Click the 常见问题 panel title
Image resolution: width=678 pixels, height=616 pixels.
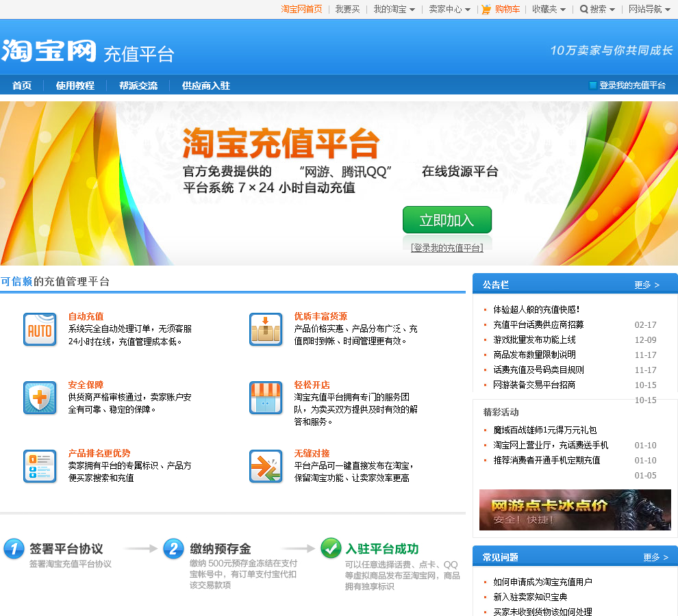click(501, 557)
